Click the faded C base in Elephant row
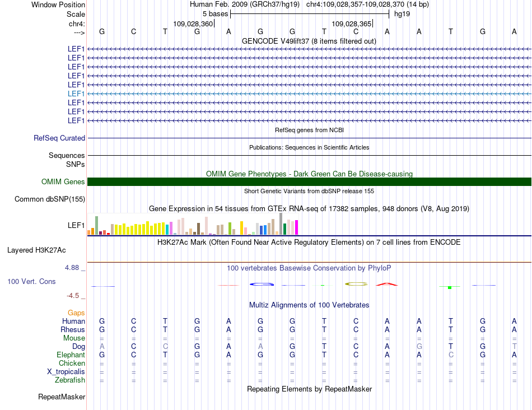The image size is (532, 410). [451, 355]
